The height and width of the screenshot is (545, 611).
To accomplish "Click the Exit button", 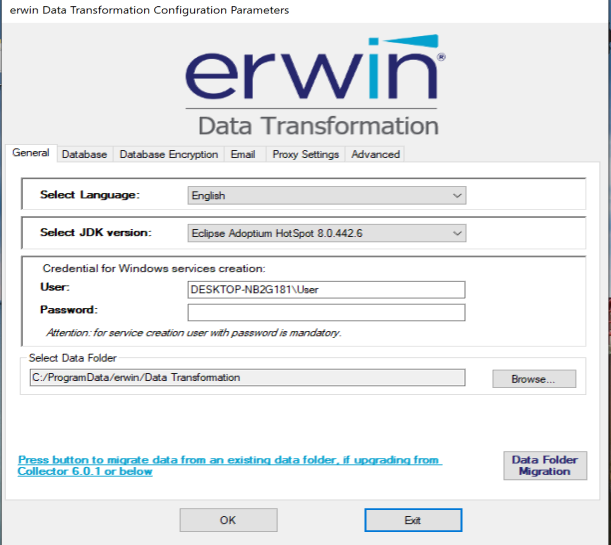I will (413, 520).
